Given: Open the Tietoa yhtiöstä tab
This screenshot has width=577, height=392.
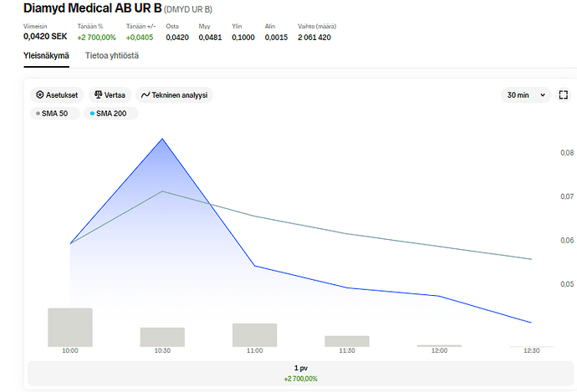Looking at the screenshot, I should [112, 55].
